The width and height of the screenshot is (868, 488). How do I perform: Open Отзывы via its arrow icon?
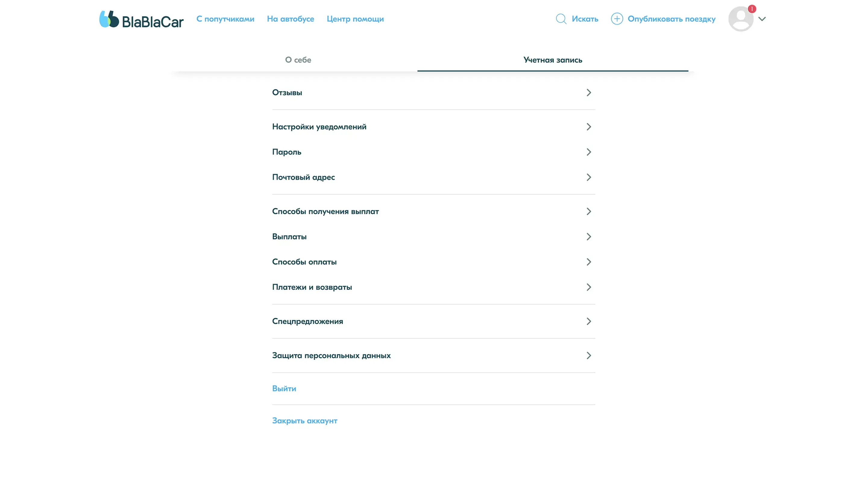click(x=588, y=92)
